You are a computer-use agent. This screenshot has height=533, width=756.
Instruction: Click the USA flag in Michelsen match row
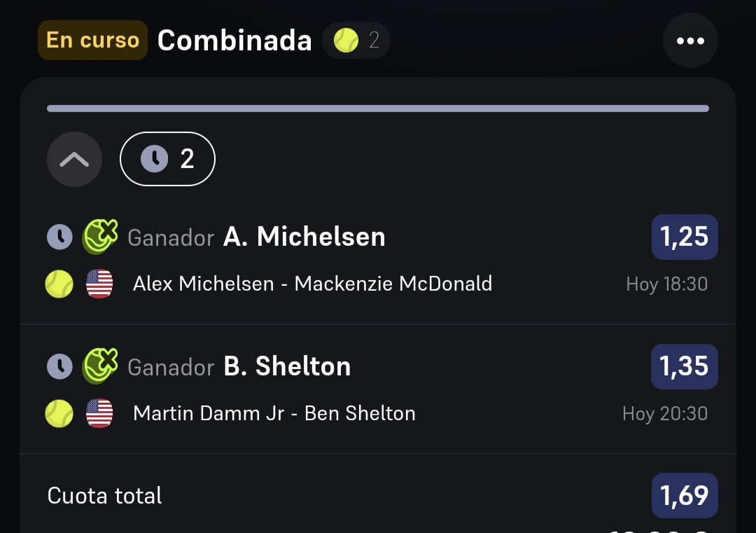tap(99, 284)
